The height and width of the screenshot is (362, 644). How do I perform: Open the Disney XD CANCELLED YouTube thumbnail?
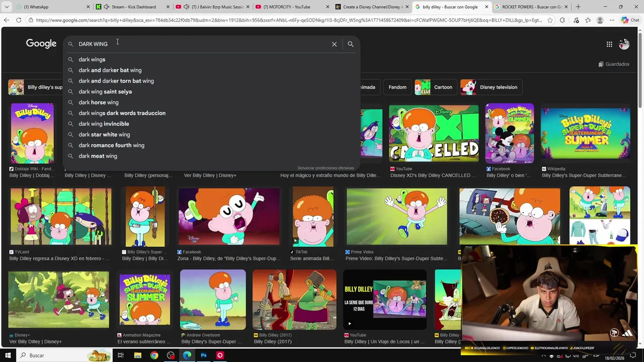(434, 133)
